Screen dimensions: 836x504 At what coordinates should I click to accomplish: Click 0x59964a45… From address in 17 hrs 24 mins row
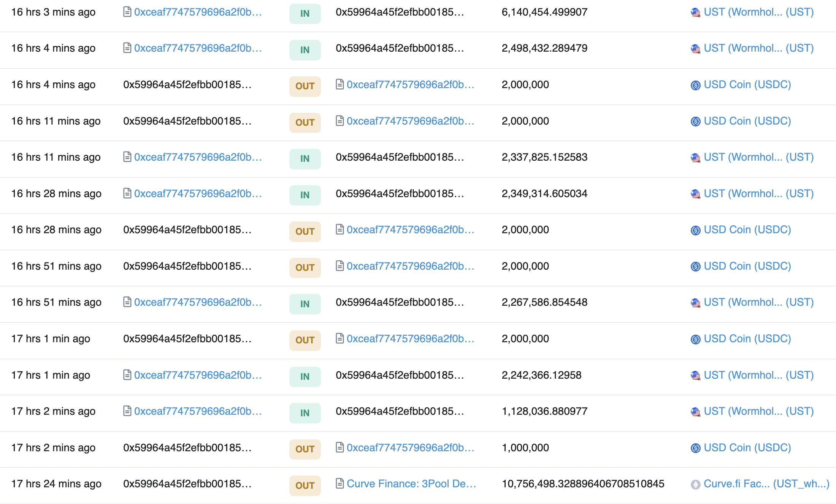(x=187, y=483)
